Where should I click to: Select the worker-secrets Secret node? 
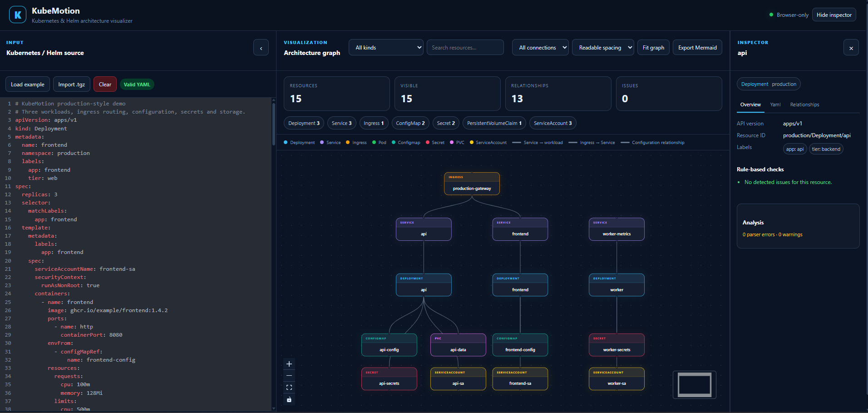coord(616,345)
